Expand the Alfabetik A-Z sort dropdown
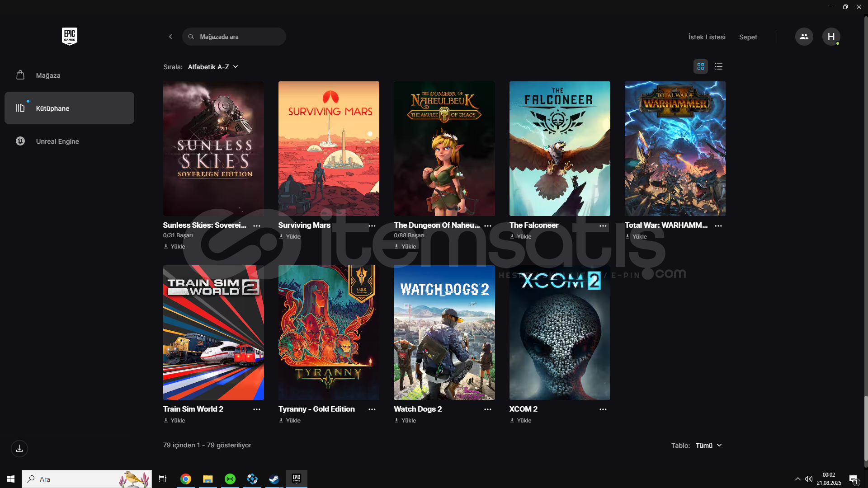 (x=213, y=67)
